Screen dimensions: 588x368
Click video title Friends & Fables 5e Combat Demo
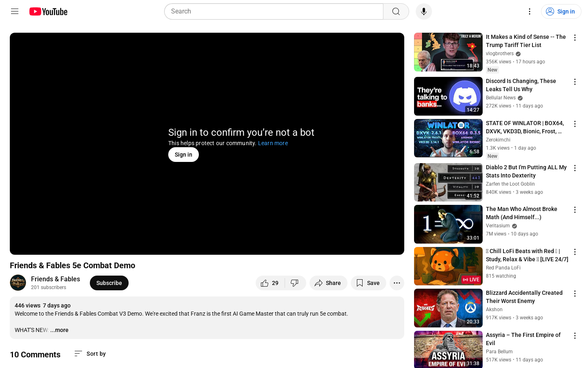[x=72, y=265]
